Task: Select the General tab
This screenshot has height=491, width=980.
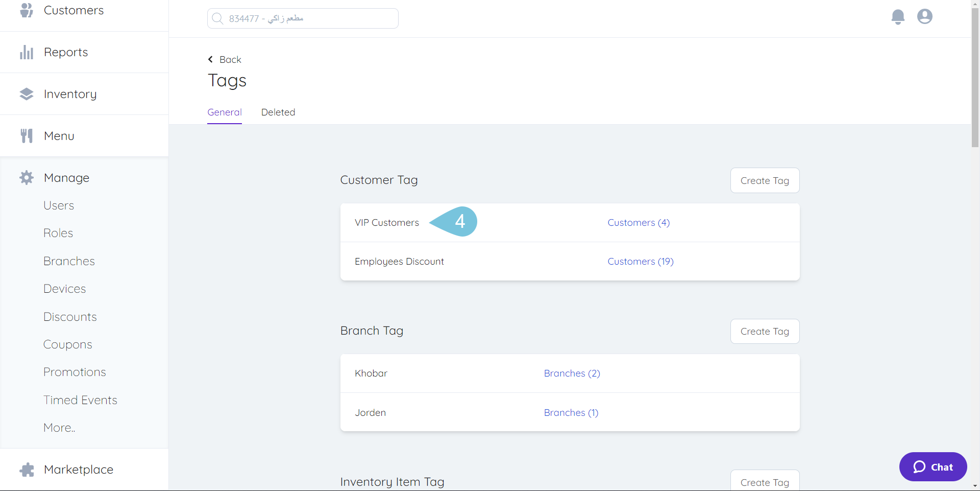Action: pos(225,112)
